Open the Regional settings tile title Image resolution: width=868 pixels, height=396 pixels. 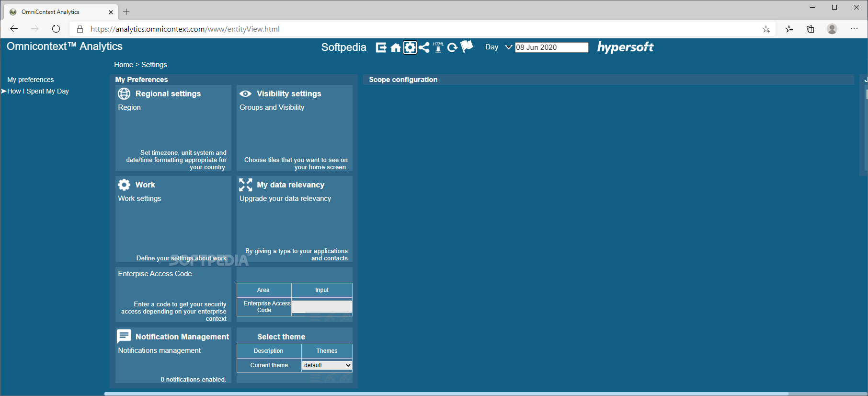click(x=168, y=93)
